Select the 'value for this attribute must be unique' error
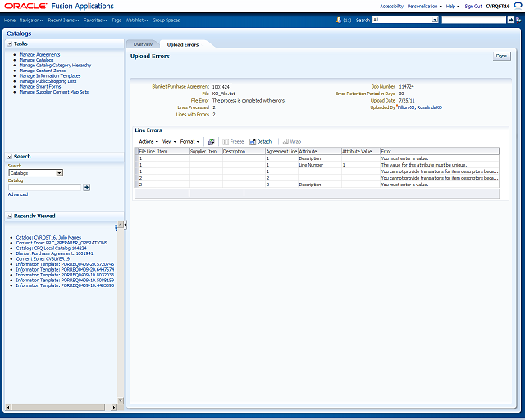 point(424,165)
